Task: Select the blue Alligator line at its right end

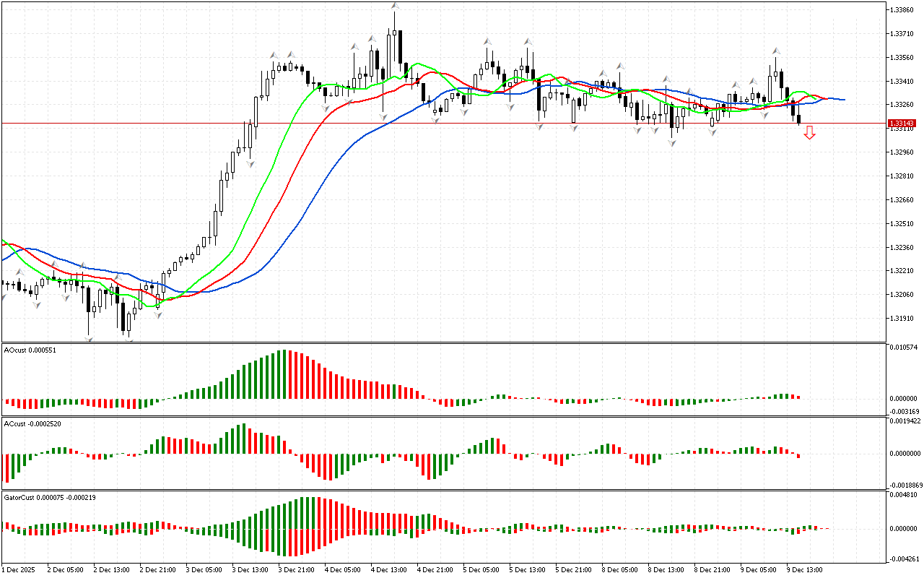Action: (842, 99)
